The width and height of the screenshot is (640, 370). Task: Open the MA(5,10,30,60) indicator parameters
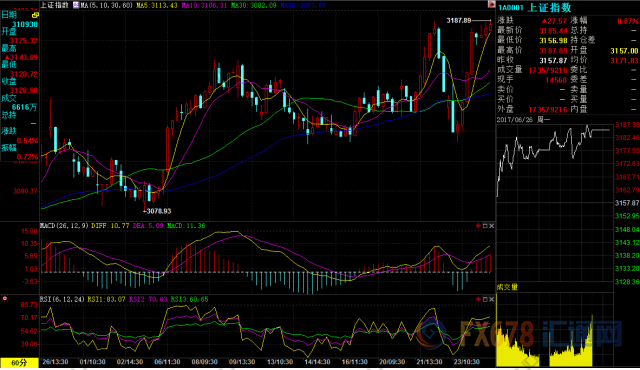(x=107, y=5)
